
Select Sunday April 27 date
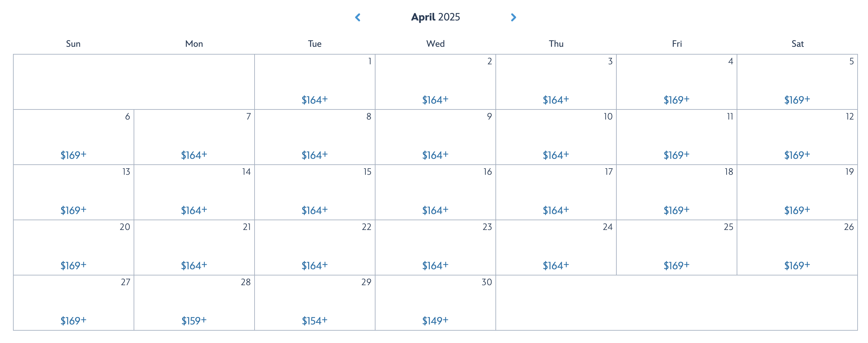tap(73, 303)
